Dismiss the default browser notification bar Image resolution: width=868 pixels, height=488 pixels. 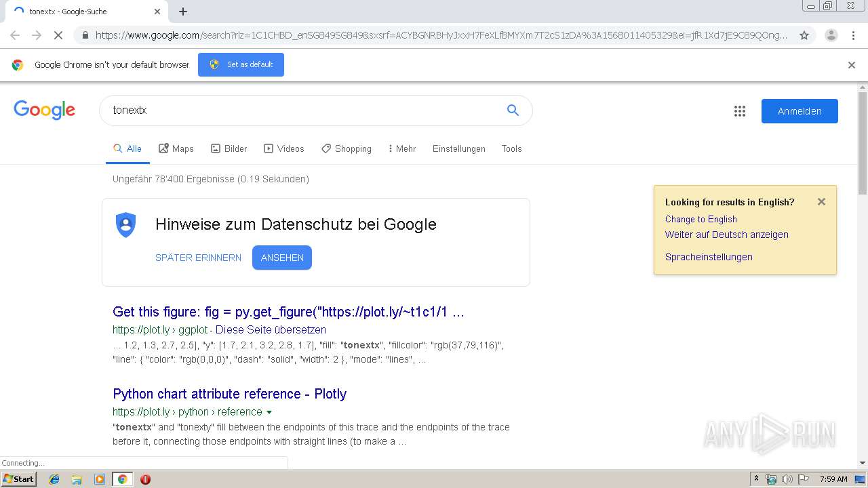[x=852, y=65]
